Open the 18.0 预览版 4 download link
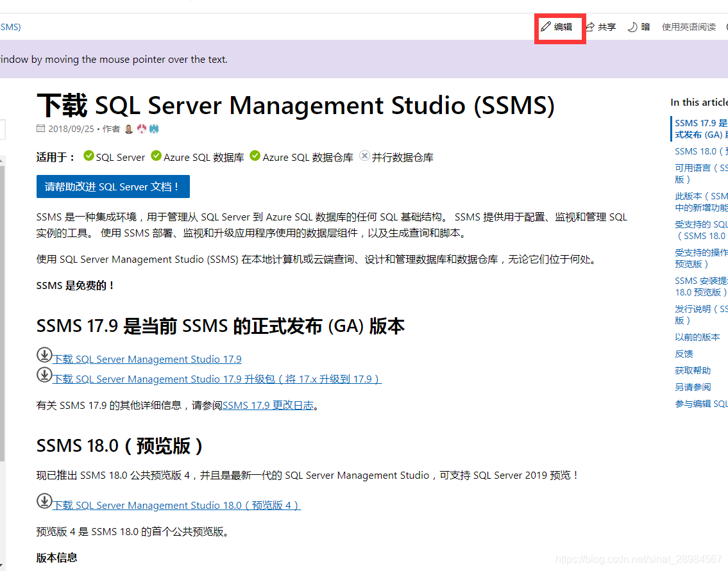This screenshot has width=728, height=571. pyautogui.click(x=177, y=505)
